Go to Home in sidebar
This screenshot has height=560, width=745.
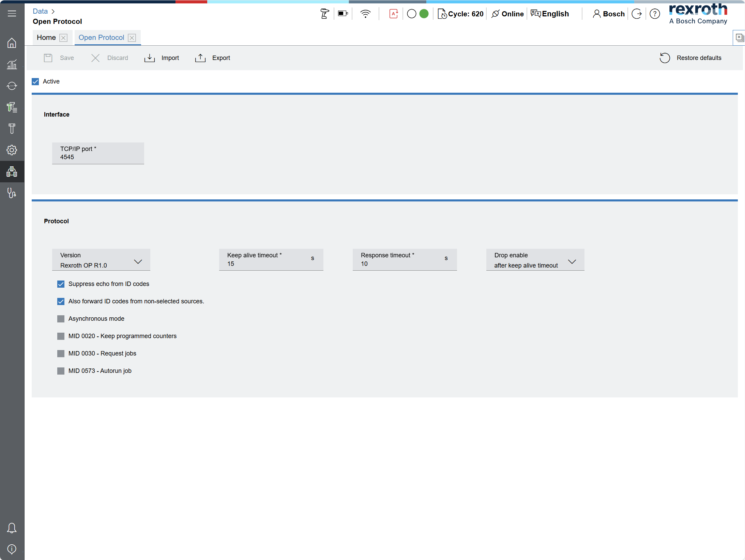pyautogui.click(x=12, y=43)
